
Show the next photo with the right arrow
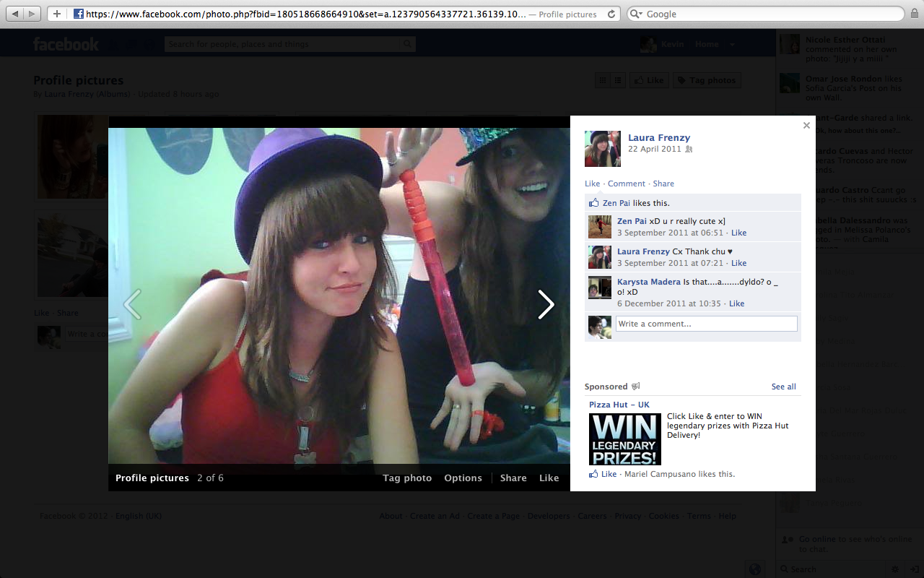point(546,304)
